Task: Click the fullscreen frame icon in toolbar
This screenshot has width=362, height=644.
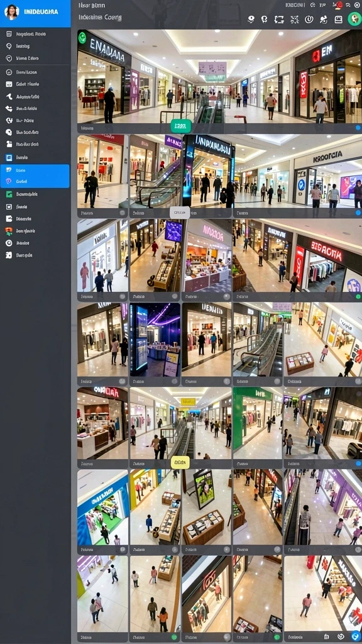Action: 279,19
